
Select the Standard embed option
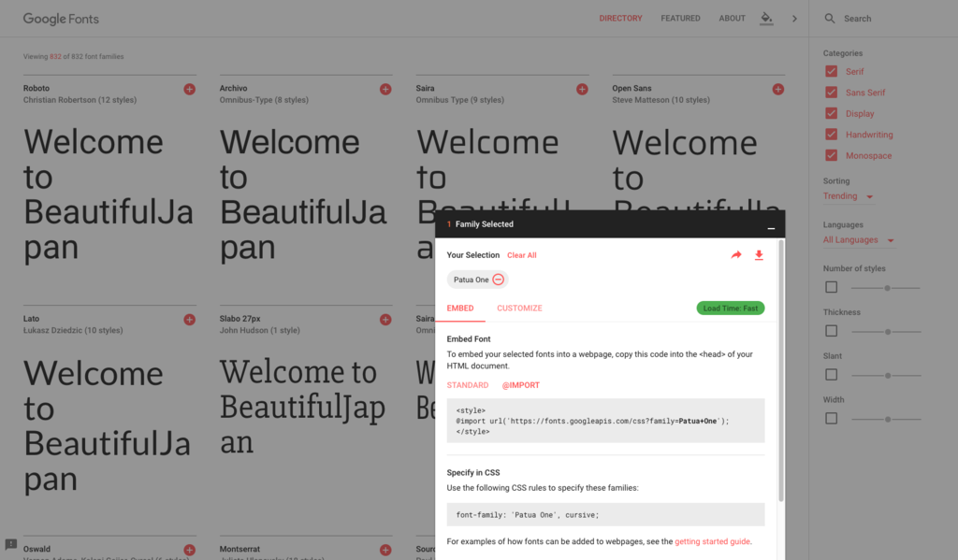point(468,385)
